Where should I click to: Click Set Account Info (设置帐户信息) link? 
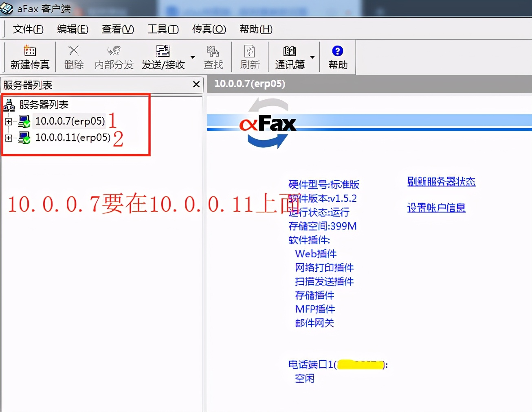(436, 208)
